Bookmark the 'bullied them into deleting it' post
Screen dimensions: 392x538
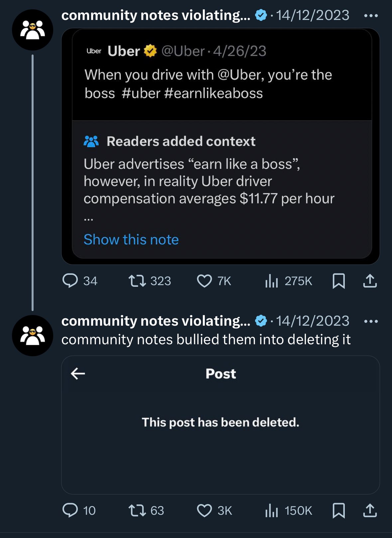pos(338,510)
